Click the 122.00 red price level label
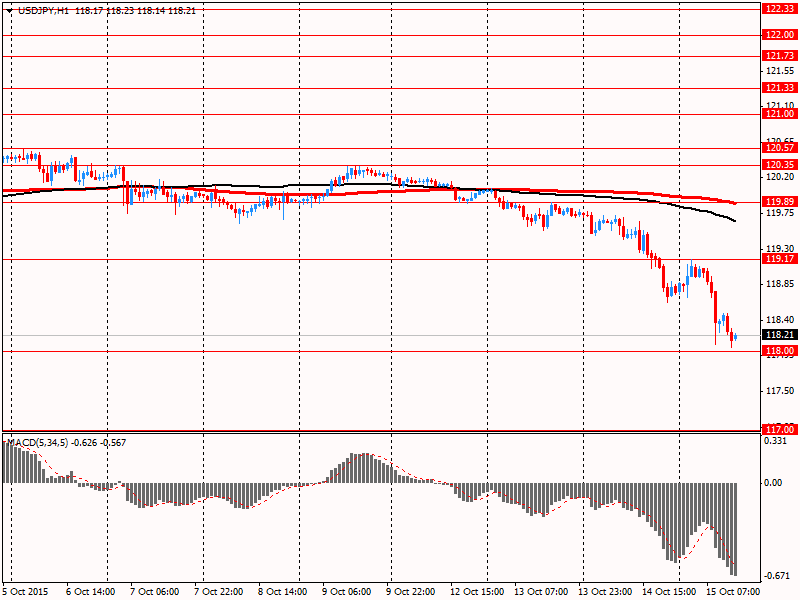Image resolution: width=800 pixels, height=600 pixels. click(779, 35)
